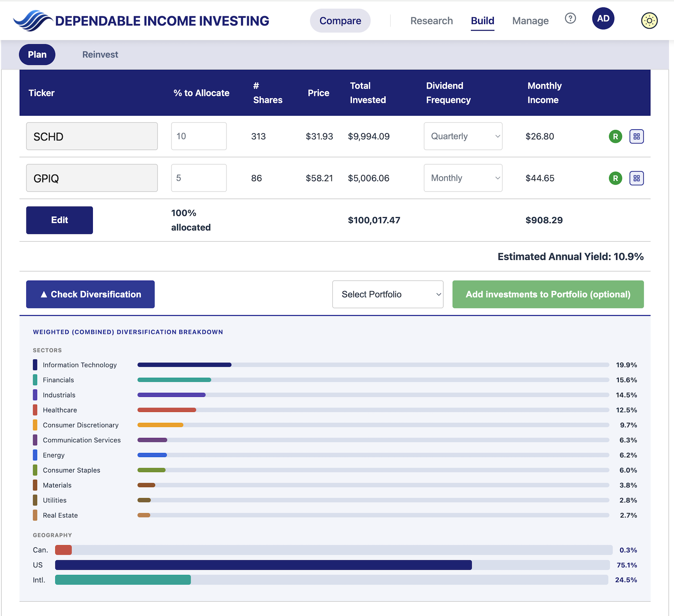
Task: Click the Dependable Income Investing wave logo
Action: [33, 20]
